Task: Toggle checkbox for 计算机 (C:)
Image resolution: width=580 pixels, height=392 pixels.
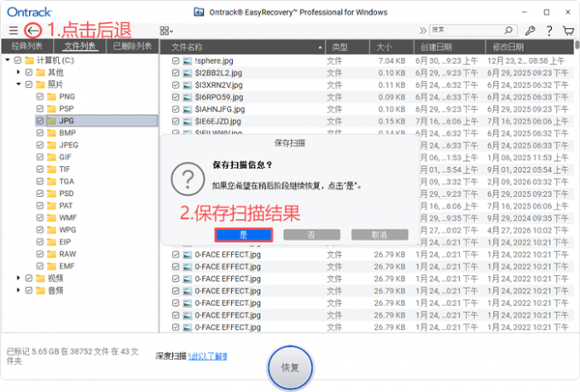Action: [x=17, y=60]
